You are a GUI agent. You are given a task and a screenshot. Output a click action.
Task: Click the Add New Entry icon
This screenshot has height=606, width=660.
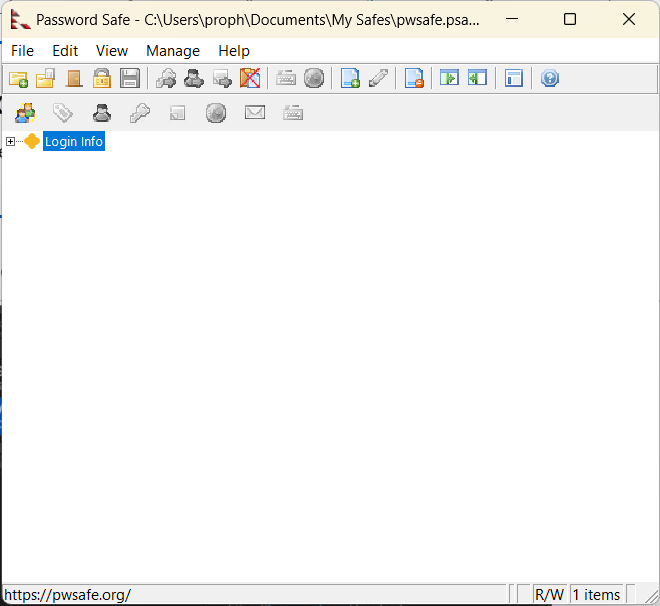tap(350, 78)
